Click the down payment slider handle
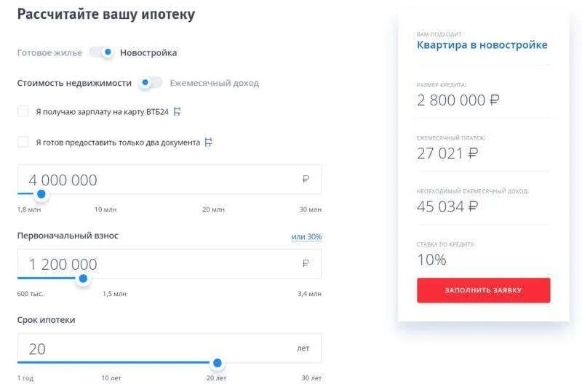The image size is (582, 392). tap(83, 278)
